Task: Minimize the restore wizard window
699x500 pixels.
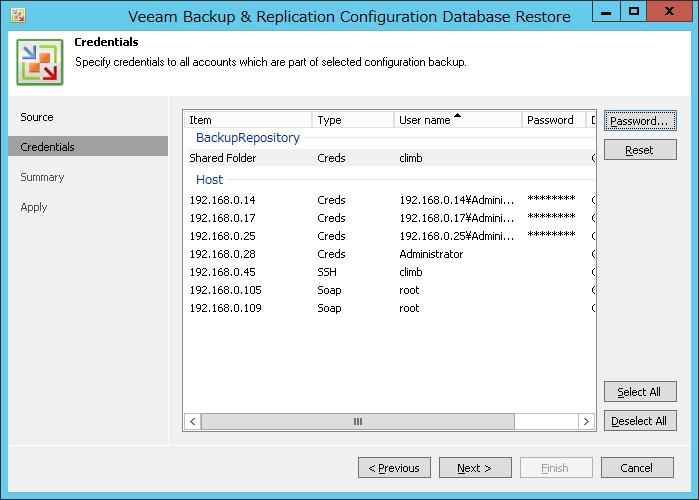Action: point(606,12)
